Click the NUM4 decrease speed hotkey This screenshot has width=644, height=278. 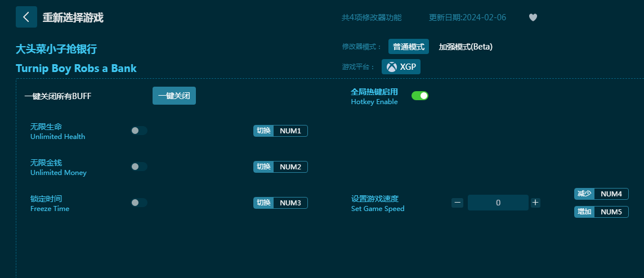(x=611, y=194)
